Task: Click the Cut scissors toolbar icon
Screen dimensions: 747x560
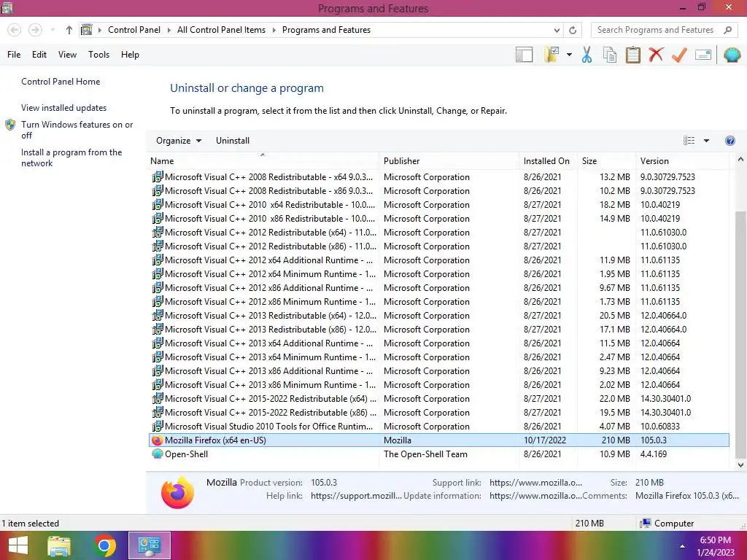Action: [587, 55]
